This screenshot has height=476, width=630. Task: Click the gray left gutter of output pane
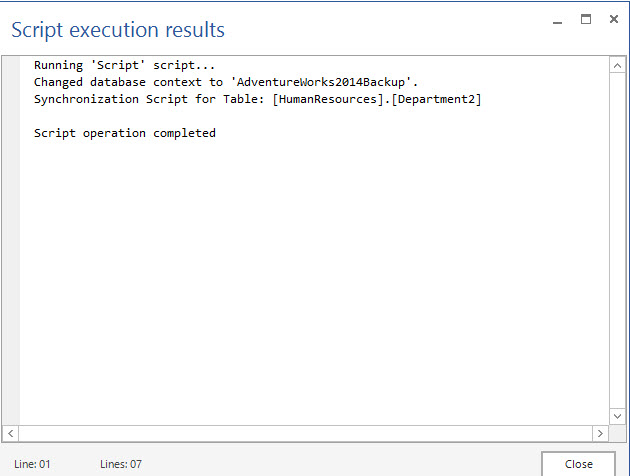pyautogui.click(x=12, y=240)
